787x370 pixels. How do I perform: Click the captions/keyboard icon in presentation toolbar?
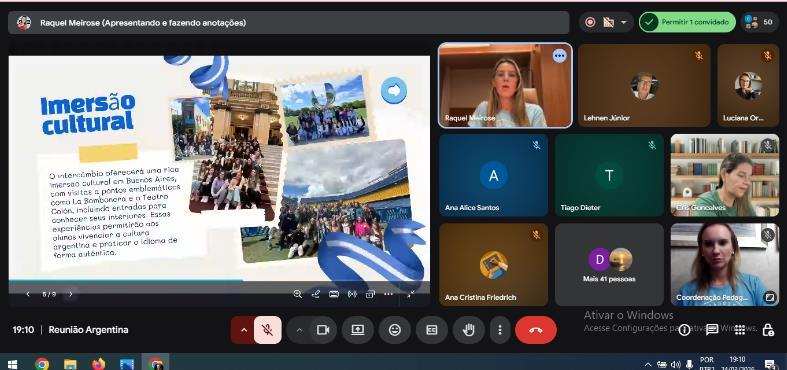click(x=334, y=294)
